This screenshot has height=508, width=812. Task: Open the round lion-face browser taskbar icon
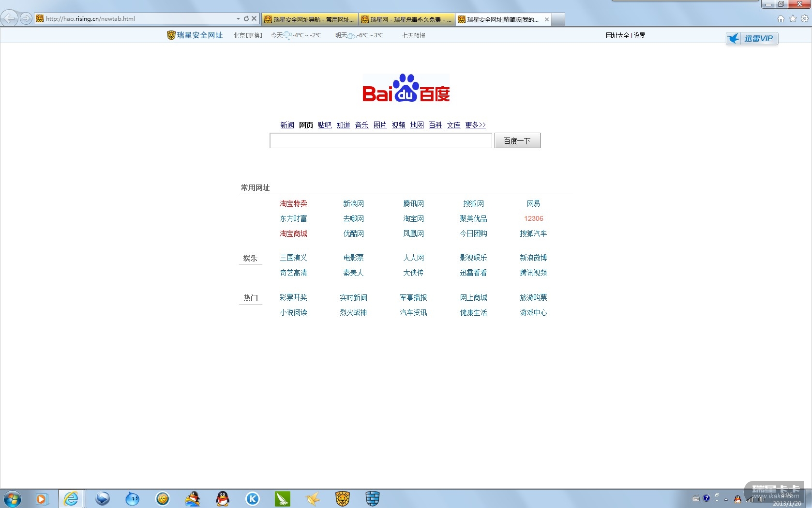(163, 498)
